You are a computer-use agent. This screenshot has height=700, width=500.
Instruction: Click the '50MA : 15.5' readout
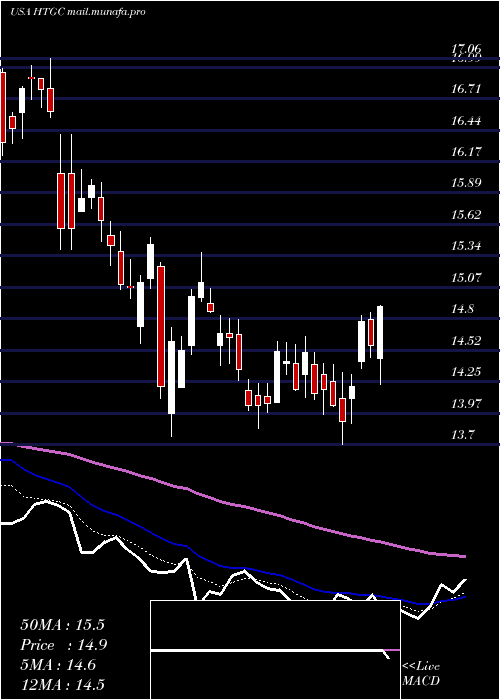click(62, 625)
